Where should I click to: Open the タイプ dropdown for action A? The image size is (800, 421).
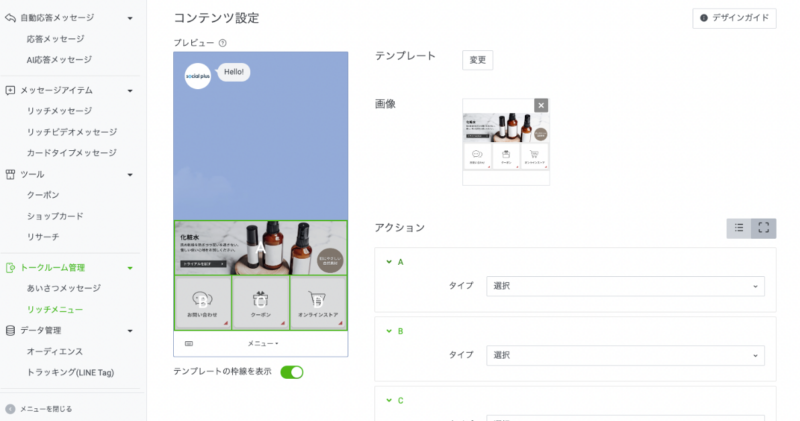click(626, 286)
